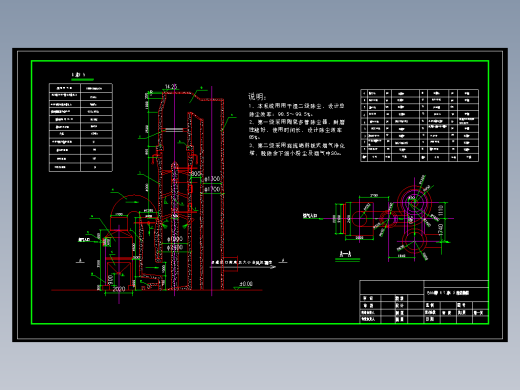
Task: Select the "烟气入口" label in plan view
Action: point(310,216)
